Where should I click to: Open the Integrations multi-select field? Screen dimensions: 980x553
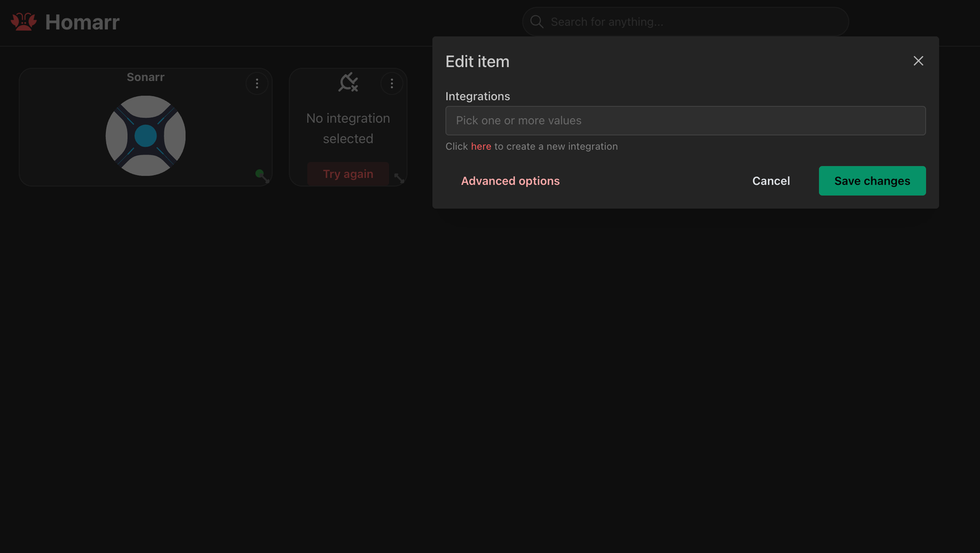click(685, 121)
